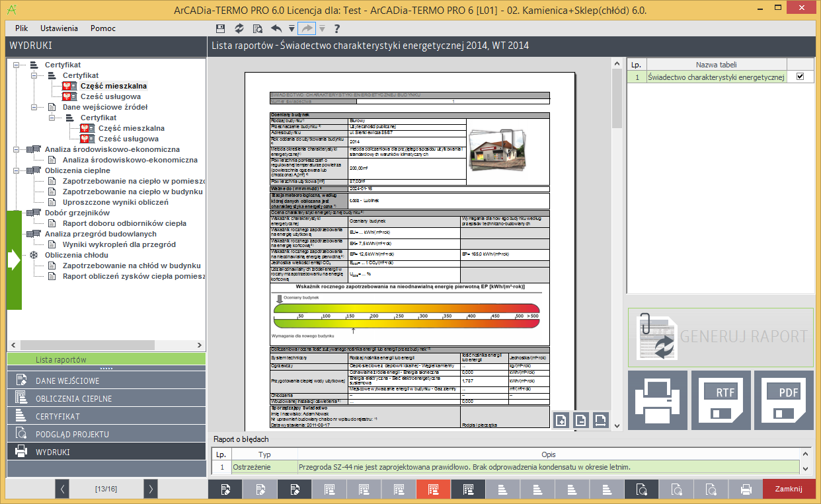
Task: Click the fit page width icon
Action: coord(600,420)
